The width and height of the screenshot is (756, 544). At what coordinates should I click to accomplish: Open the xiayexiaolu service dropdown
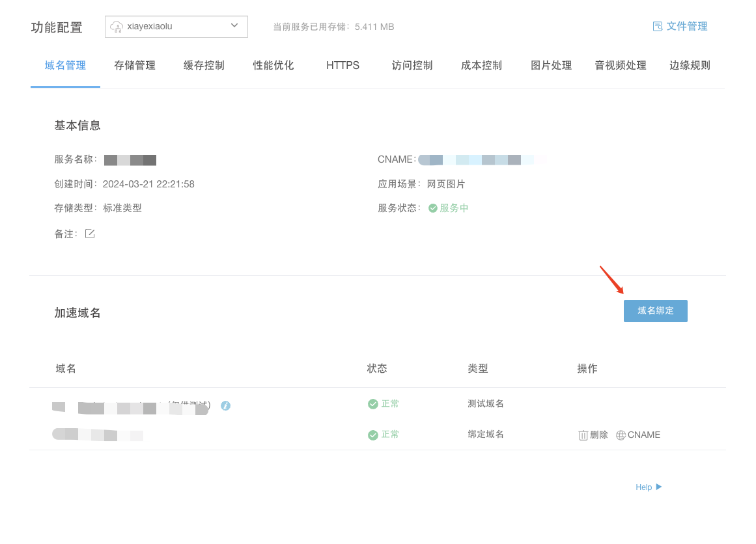click(x=176, y=27)
